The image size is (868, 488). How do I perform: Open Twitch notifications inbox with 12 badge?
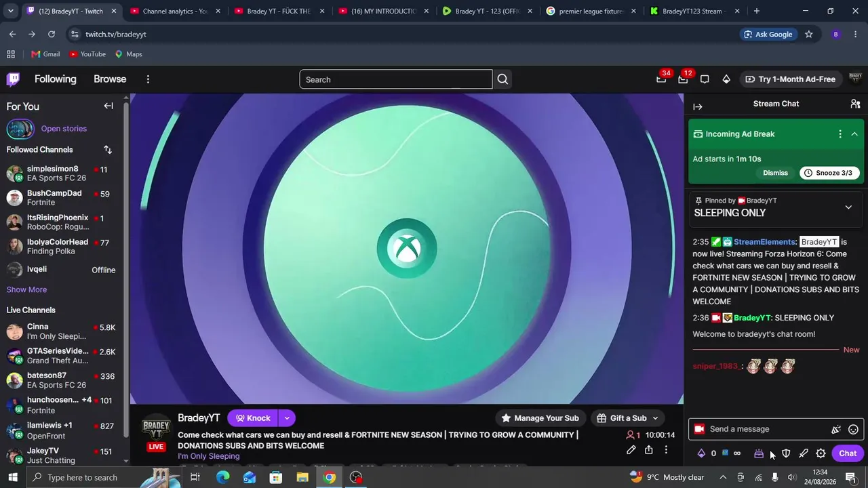683,79
